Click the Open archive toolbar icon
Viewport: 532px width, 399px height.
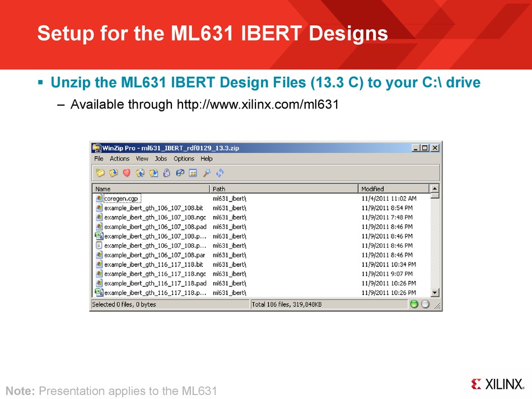click(113, 173)
